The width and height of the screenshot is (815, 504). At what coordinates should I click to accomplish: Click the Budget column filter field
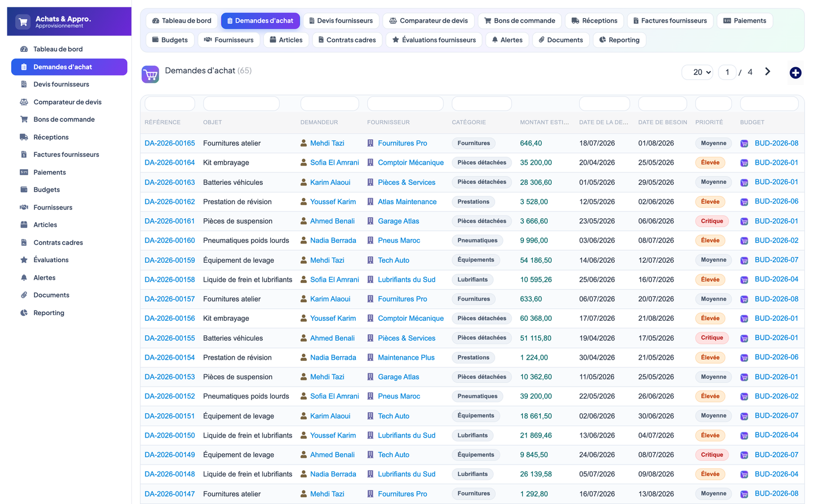pos(769,104)
